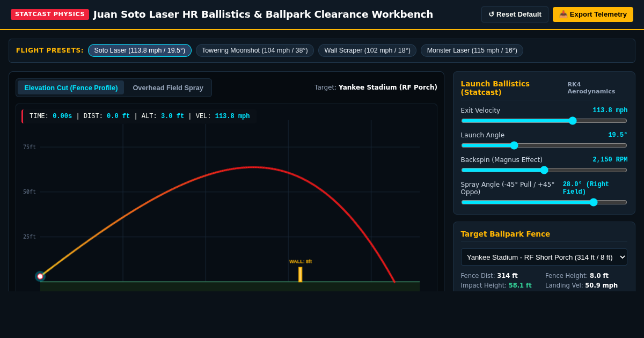Click the Reset Default button
Viewport: 644px width, 338px height.
tap(515, 14)
